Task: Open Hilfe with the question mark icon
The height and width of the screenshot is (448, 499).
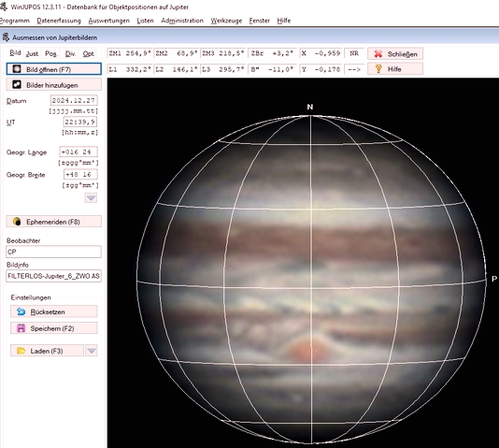Action: click(x=395, y=69)
